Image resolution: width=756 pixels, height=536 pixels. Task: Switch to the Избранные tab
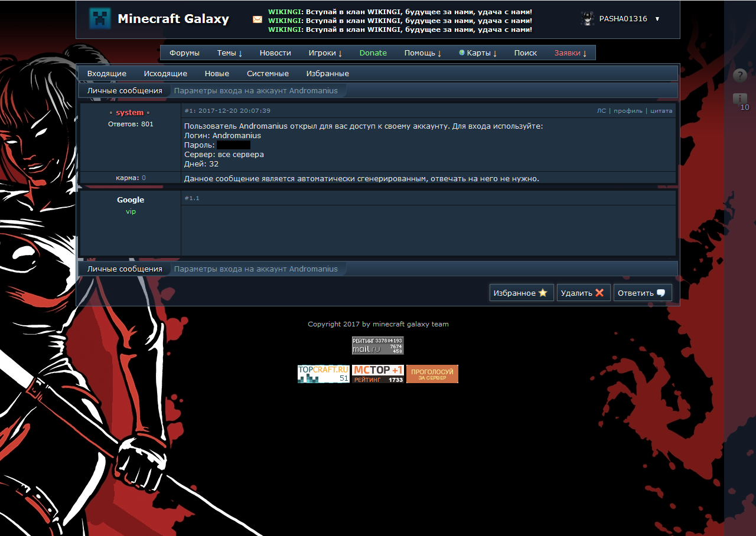[328, 73]
